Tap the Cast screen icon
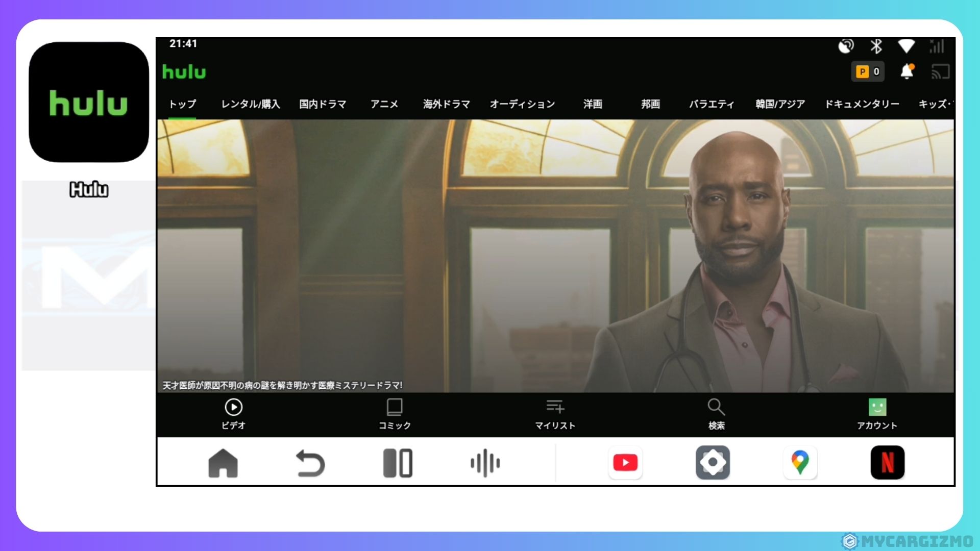The width and height of the screenshot is (980, 551). (940, 72)
